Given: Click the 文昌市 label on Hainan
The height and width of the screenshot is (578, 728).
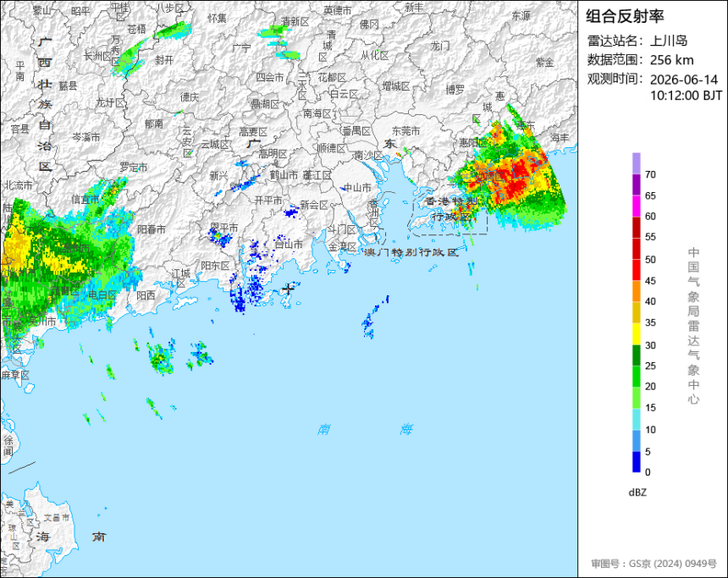Looking at the screenshot, I should click(57, 517).
